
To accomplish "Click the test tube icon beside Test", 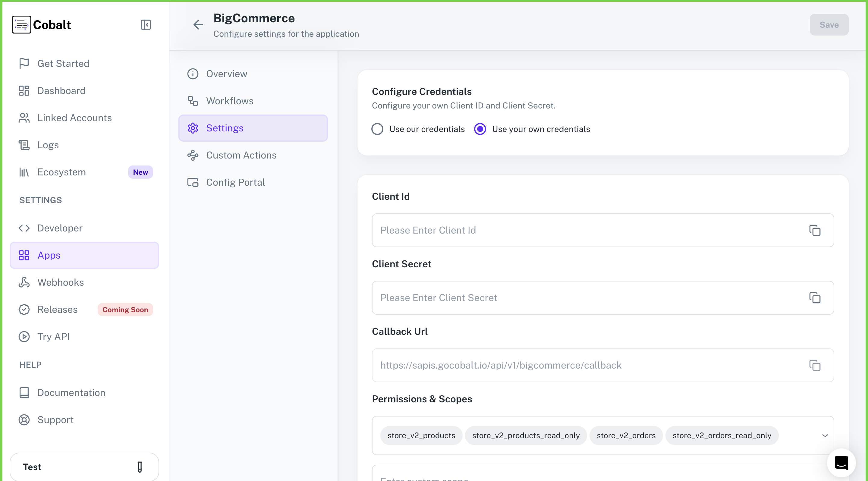I will (x=140, y=467).
